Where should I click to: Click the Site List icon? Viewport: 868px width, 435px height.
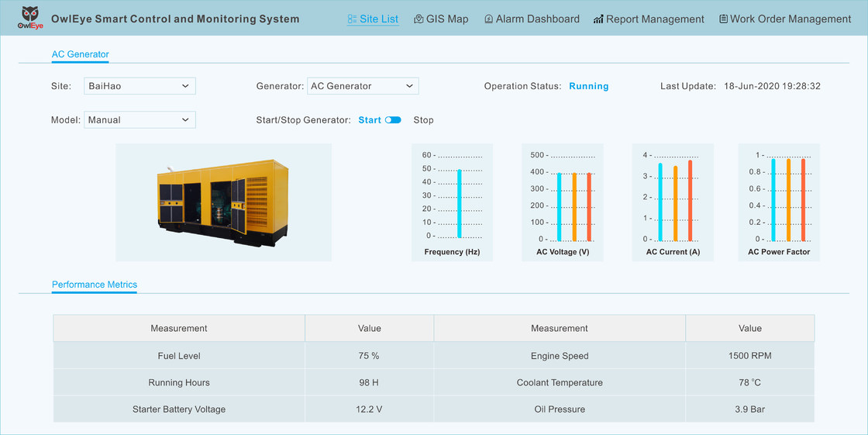coord(352,19)
